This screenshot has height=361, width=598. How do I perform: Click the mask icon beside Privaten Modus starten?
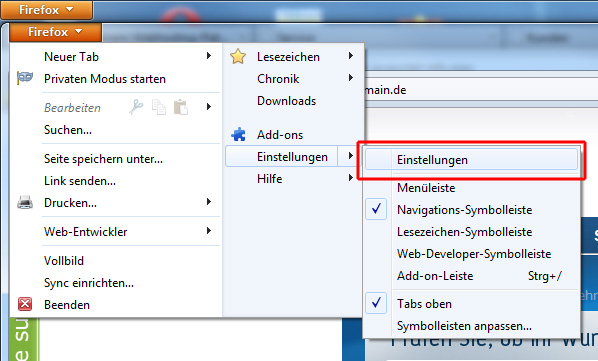click(25, 78)
